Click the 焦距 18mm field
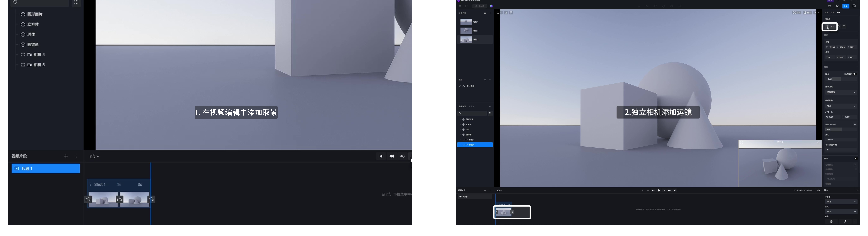Viewport: 868px width, 236px height. (841, 140)
